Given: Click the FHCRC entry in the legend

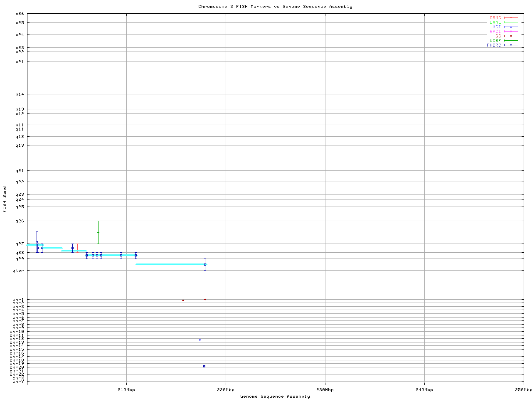Looking at the screenshot, I should pyautogui.click(x=494, y=45).
